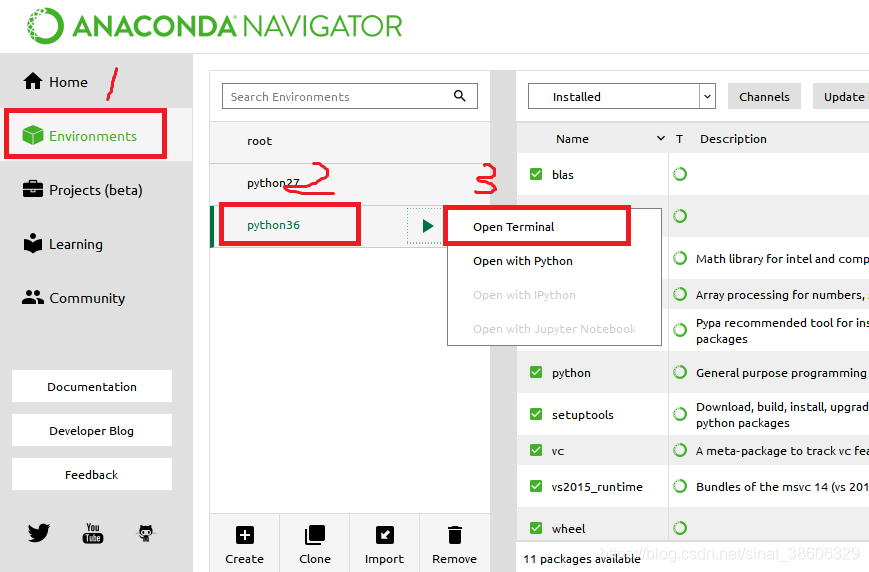Click the python row type circle icon
Screen dimensions: 869x572
coord(680,372)
